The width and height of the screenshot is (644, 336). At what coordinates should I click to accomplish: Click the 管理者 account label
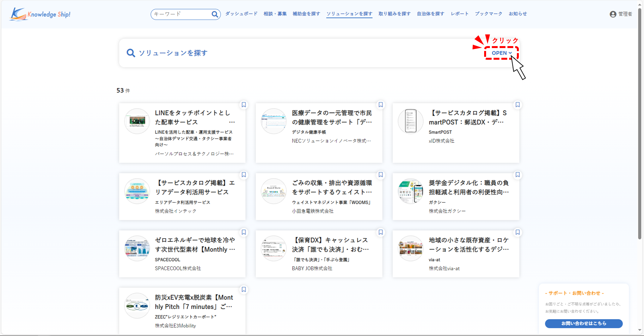[x=625, y=14]
